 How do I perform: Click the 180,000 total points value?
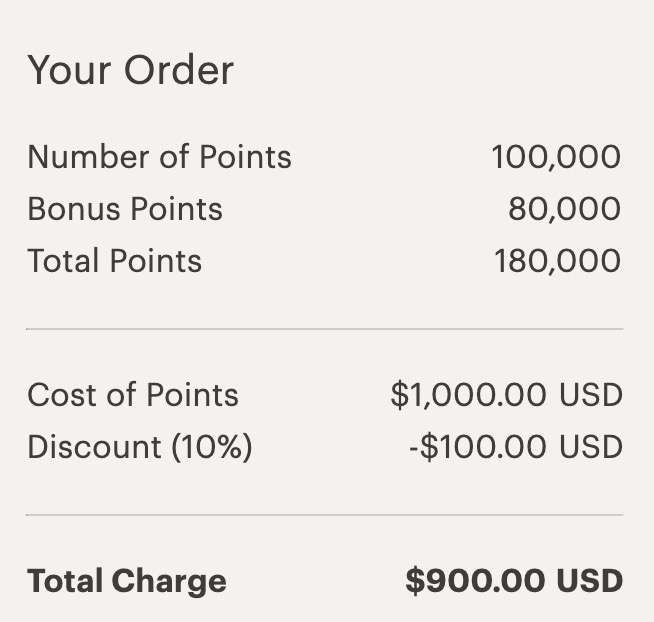coord(557,261)
